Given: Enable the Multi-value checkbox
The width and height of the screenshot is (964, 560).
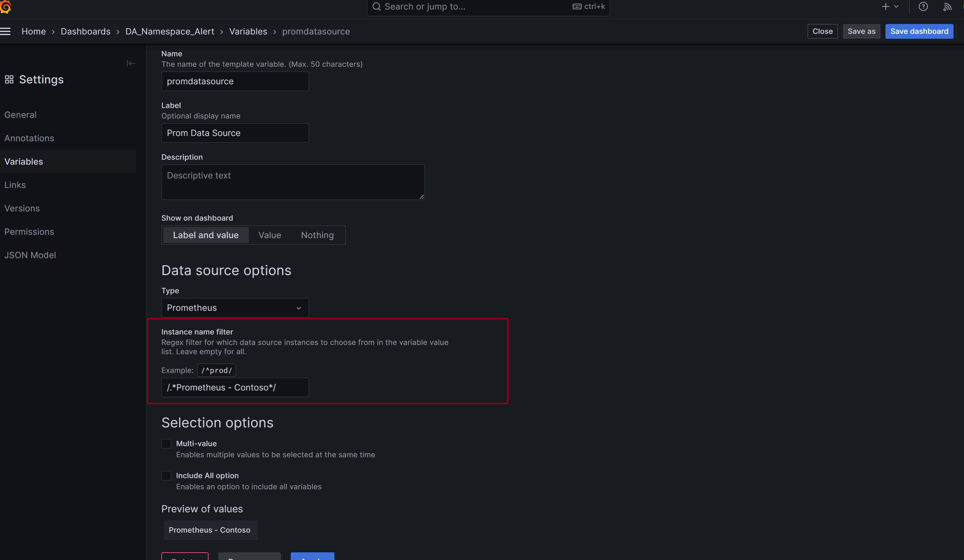Looking at the screenshot, I should coord(166,443).
